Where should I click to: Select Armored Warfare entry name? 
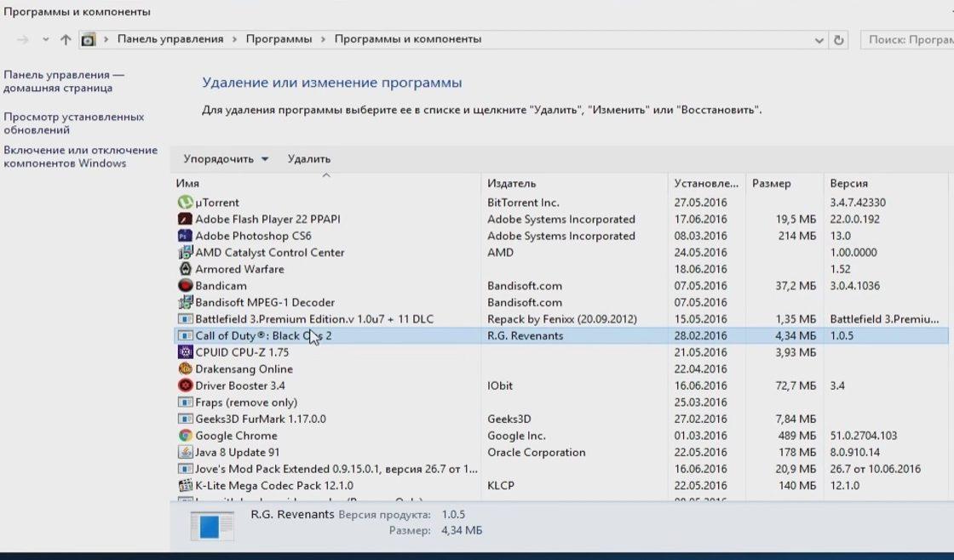239,269
